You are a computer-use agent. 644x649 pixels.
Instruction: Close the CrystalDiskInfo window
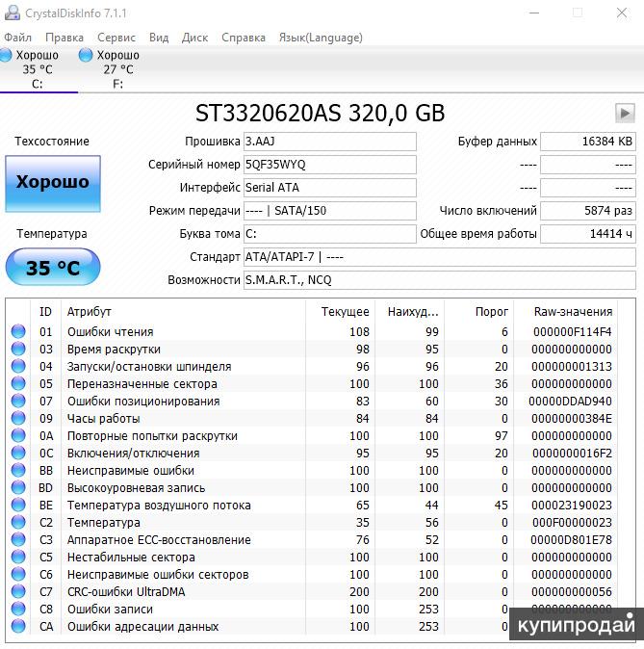(622, 13)
